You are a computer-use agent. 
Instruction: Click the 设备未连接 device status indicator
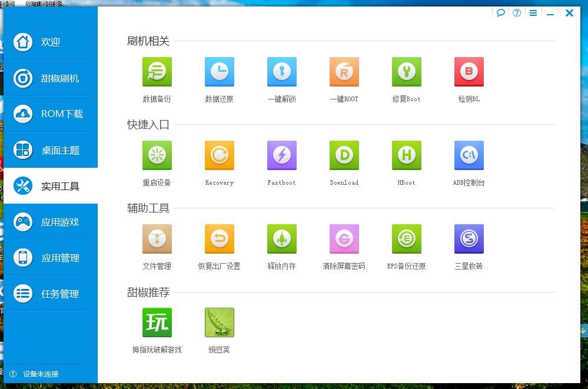[35, 374]
